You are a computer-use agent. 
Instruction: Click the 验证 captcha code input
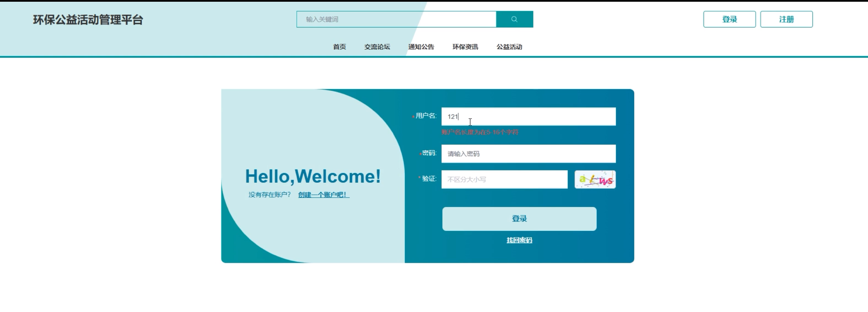click(504, 179)
